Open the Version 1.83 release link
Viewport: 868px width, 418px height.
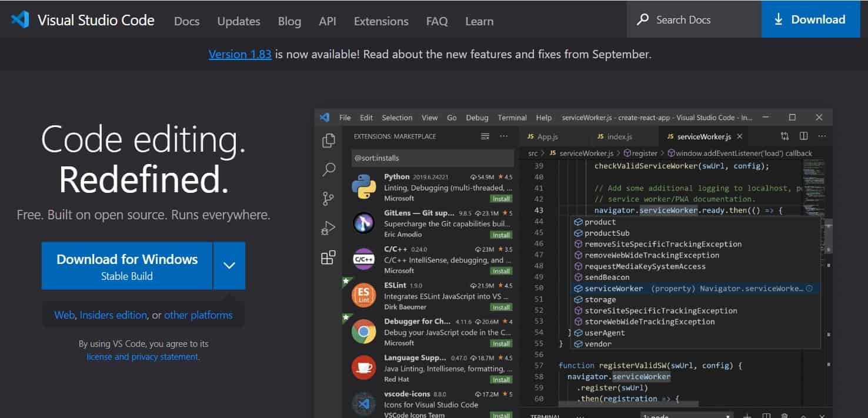[x=240, y=55]
